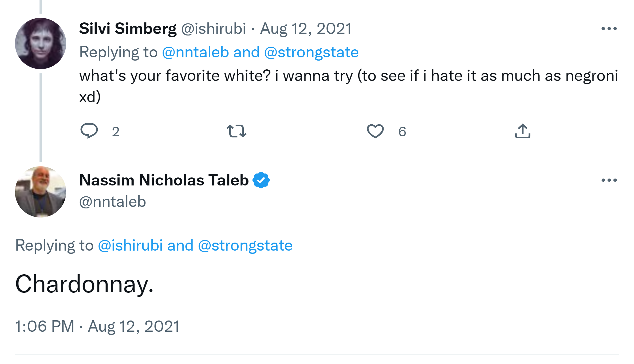The width and height of the screenshot is (634, 364).
Task: Click the Nassim Nicholas Taleb display name
Action: tap(164, 180)
